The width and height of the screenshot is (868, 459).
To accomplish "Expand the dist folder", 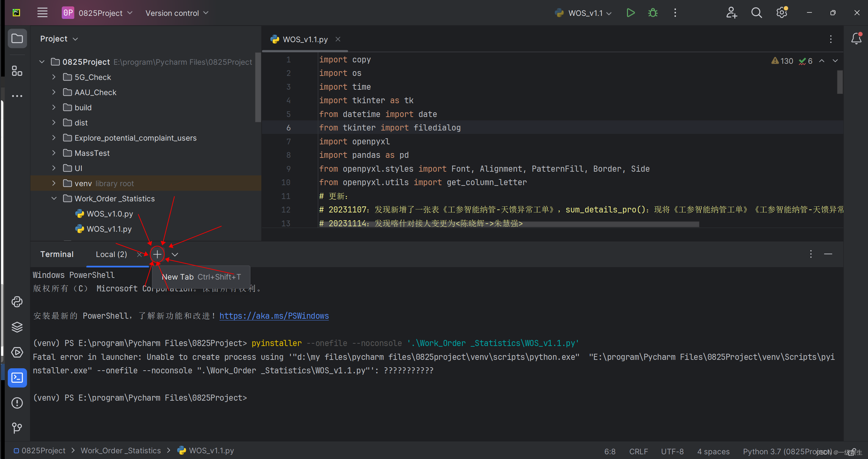I will [54, 122].
